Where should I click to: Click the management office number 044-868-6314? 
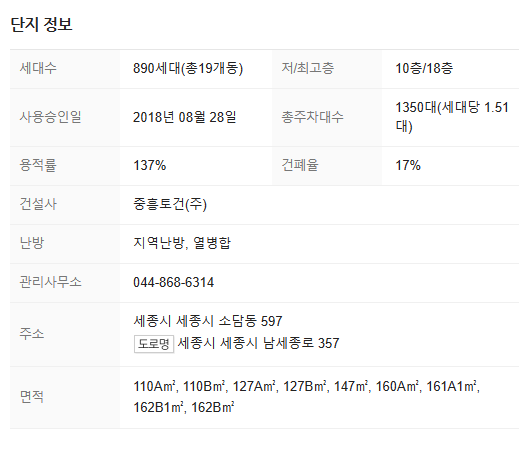173,282
